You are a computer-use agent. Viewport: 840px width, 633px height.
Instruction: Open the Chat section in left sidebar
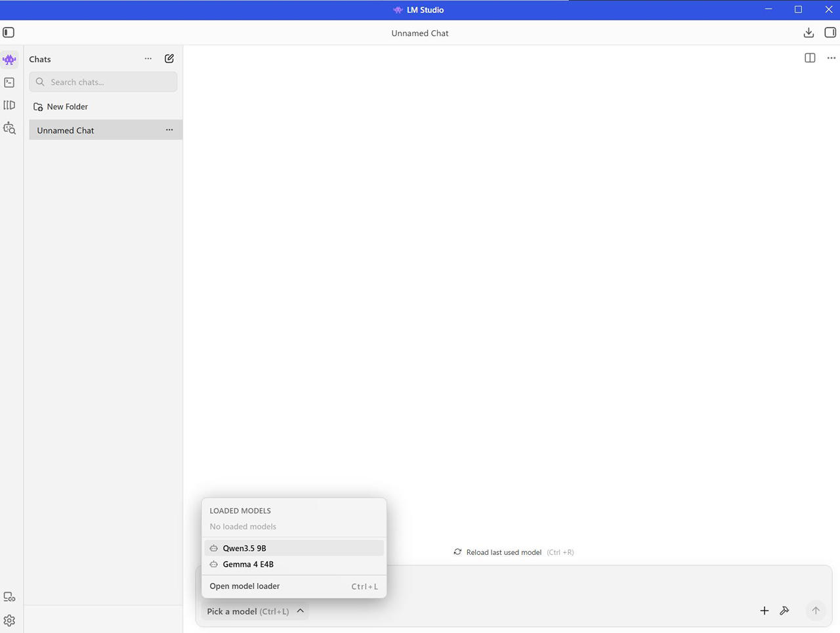point(9,60)
